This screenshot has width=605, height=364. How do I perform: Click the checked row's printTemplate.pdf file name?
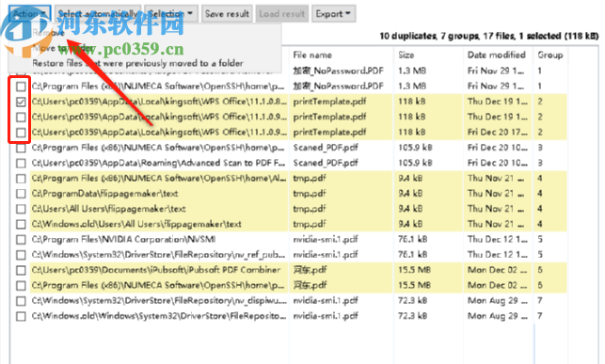tap(329, 102)
